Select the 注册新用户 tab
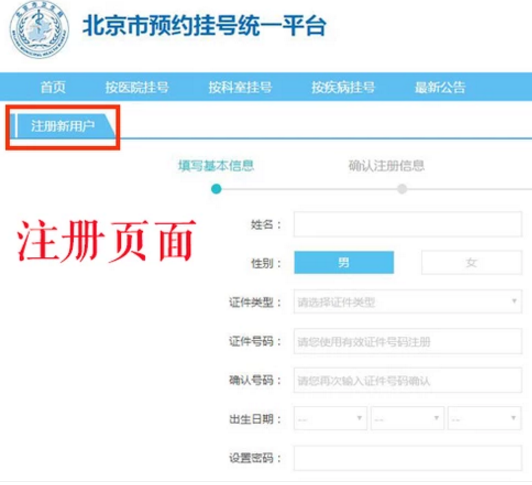The height and width of the screenshot is (485, 532). tap(63, 126)
